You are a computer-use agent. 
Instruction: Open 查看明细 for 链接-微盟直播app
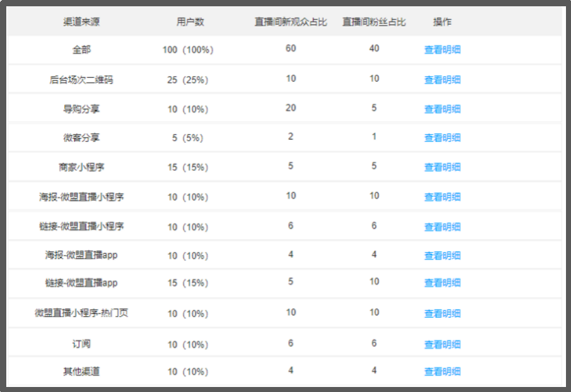coord(442,283)
